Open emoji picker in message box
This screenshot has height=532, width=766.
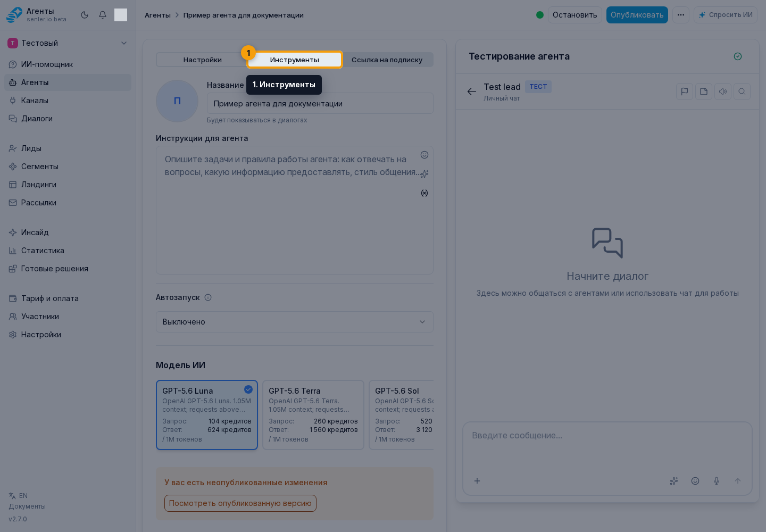coord(695,481)
